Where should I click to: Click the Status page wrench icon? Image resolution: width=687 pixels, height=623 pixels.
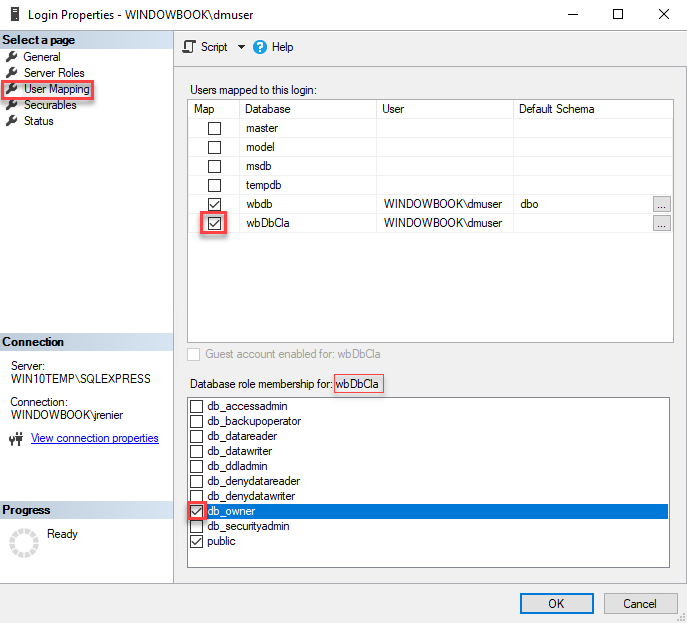point(12,120)
